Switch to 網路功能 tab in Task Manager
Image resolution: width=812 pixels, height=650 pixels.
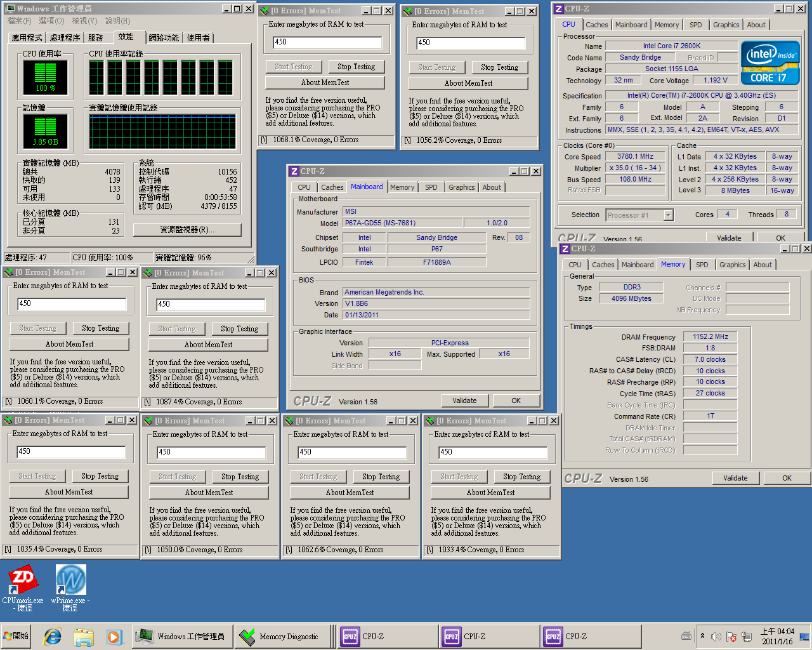164,38
